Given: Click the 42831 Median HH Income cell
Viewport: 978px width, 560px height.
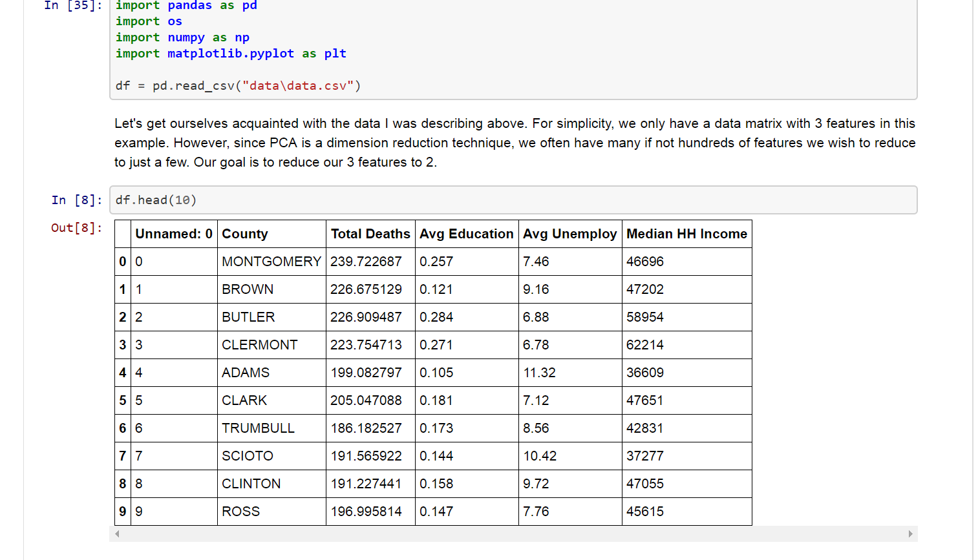Looking at the screenshot, I should coord(686,428).
